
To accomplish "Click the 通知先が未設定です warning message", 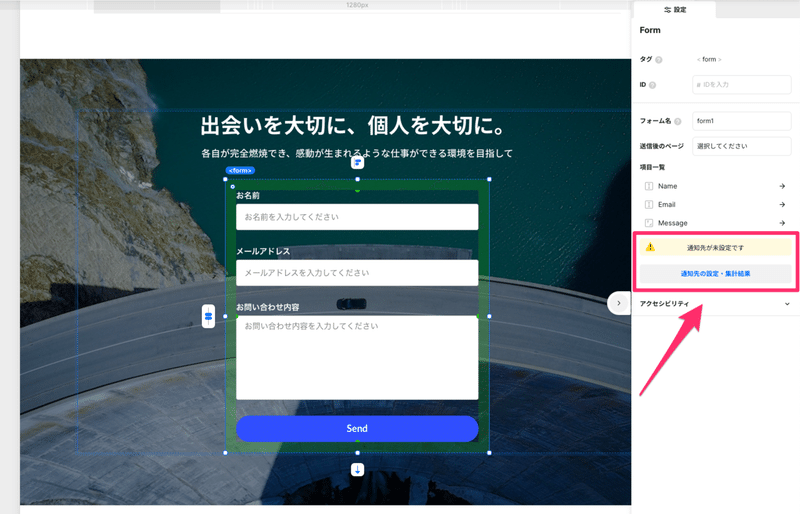I will tap(715, 248).
